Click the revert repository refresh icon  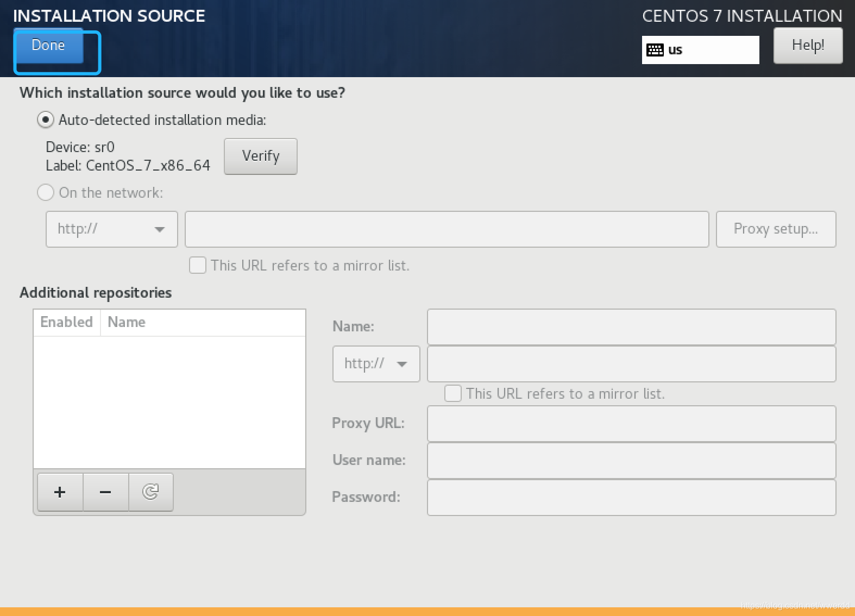pos(151,492)
